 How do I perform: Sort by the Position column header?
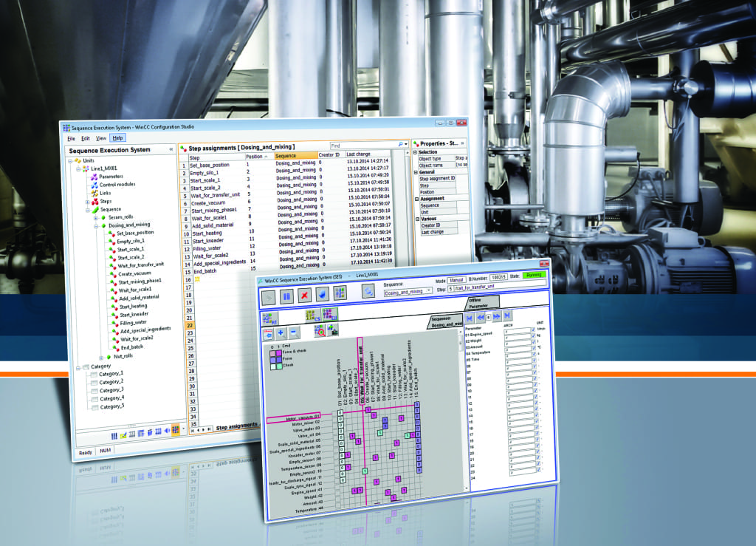[259, 157]
